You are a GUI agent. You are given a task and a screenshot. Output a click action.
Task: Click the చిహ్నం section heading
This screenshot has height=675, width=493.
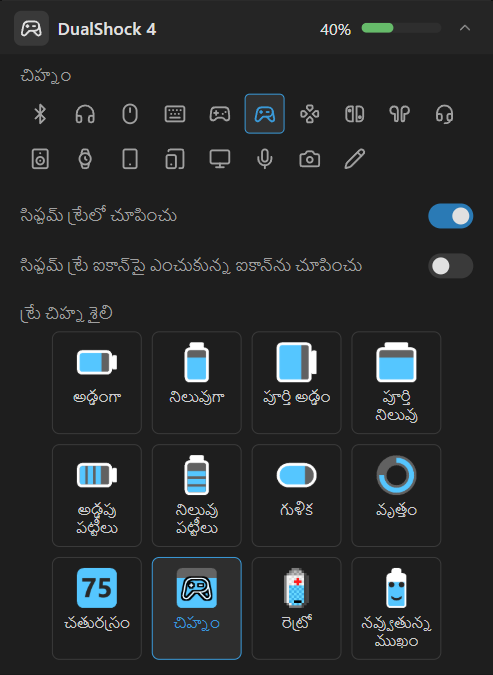tap(46, 76)
